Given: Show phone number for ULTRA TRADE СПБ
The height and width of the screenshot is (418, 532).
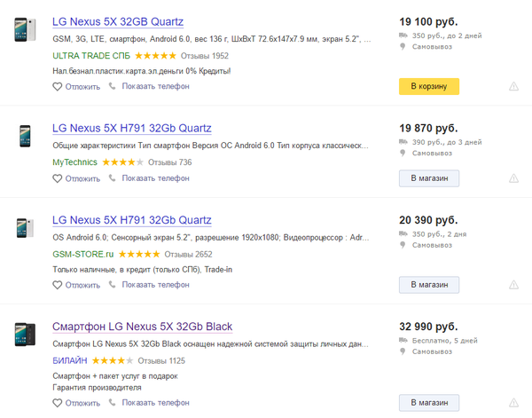Looking at the screenshot, I should pos(155,86).
